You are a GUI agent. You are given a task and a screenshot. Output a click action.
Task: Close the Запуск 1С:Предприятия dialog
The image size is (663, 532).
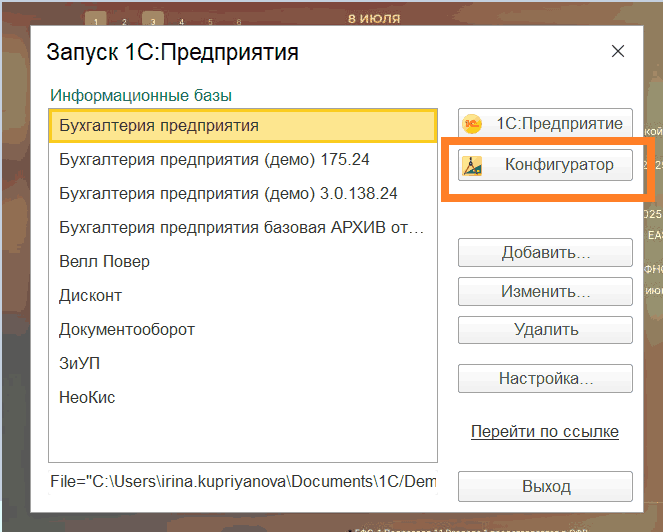tap(618, 51)
